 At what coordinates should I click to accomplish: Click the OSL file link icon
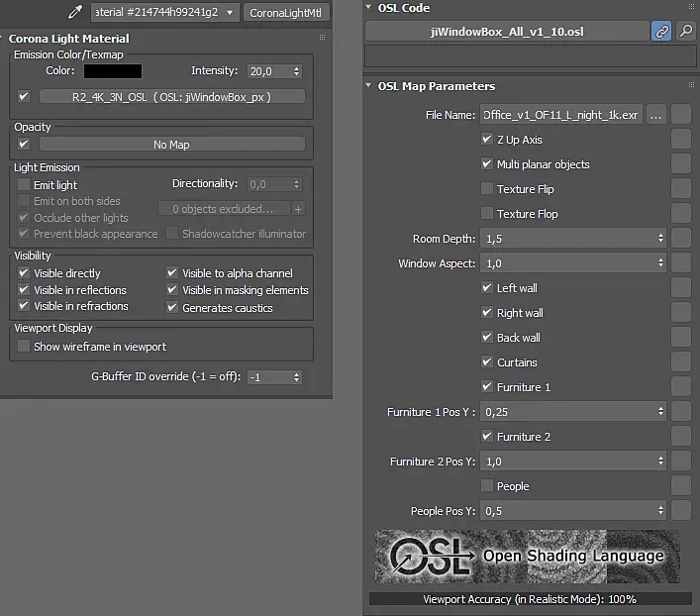coord(661,32)
